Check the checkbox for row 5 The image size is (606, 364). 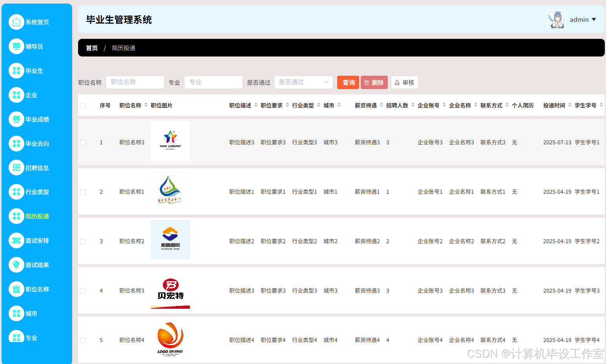(83, 340)
